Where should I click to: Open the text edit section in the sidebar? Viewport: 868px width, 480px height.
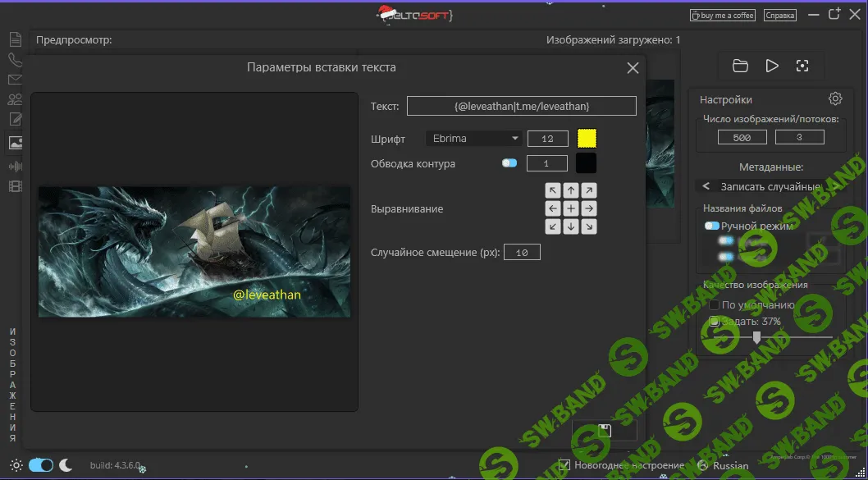pos(15,120)
